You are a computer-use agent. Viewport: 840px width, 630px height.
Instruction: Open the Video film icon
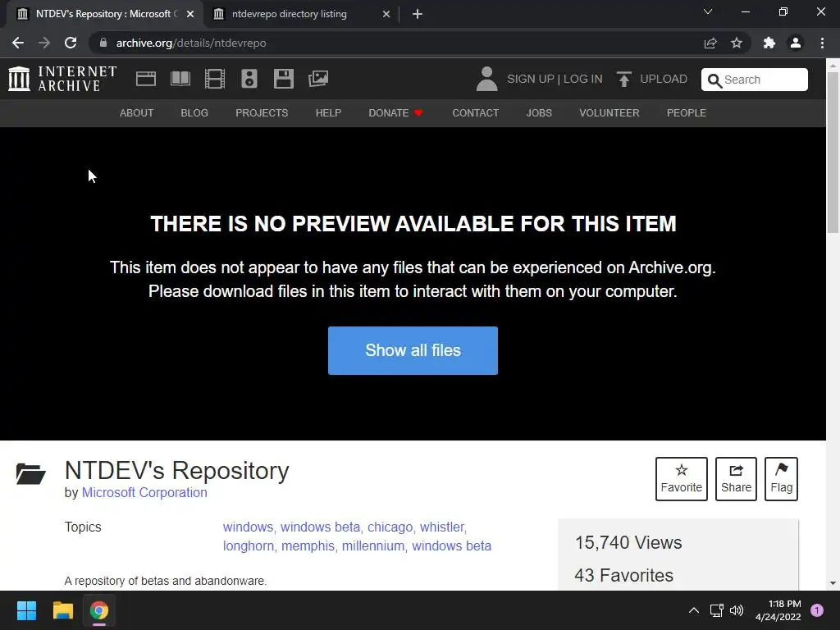pyautogui.click(x=215, y=79)
